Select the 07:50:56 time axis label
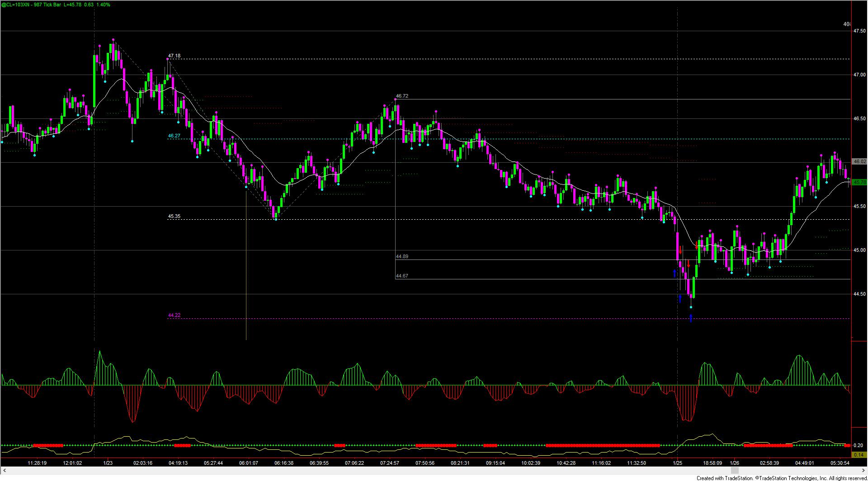The height and width of the screenshot is (481, 868). pyautogui.click(x=425, y=463)
